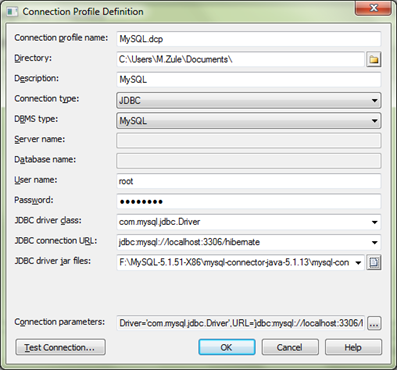Focus the Connection profile name field
Image resolution: width=397 pixels, height=370 pixels.
click(x=249, y=39)
